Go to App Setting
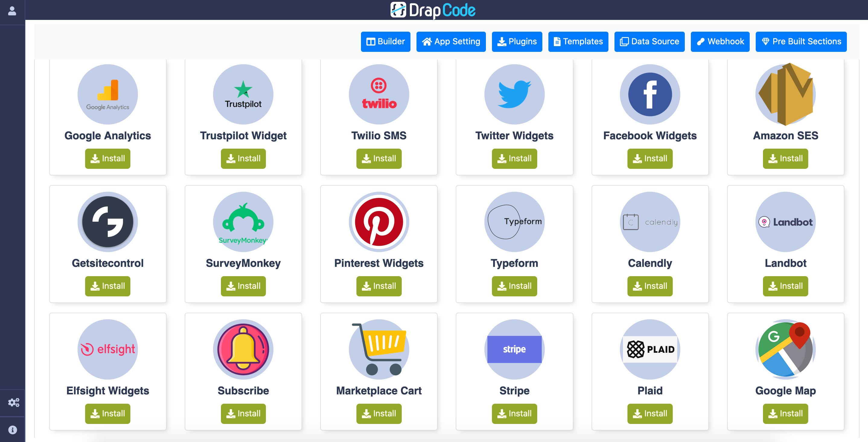 451,41
